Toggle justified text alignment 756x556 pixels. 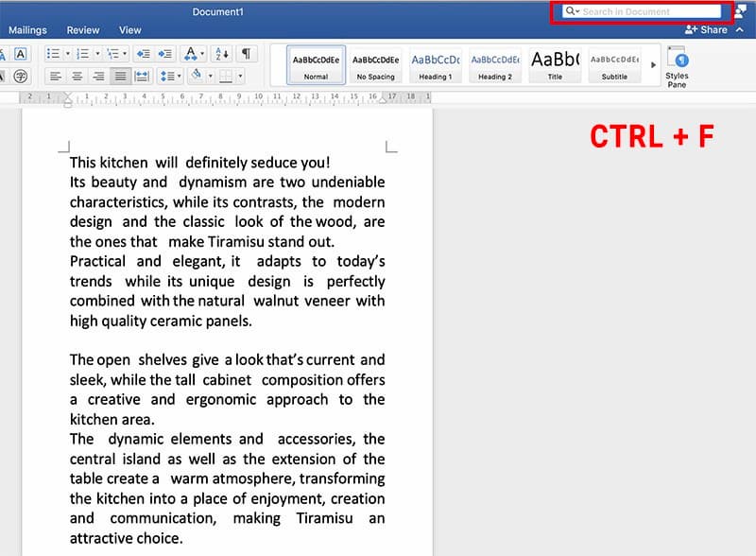[120, 77]
